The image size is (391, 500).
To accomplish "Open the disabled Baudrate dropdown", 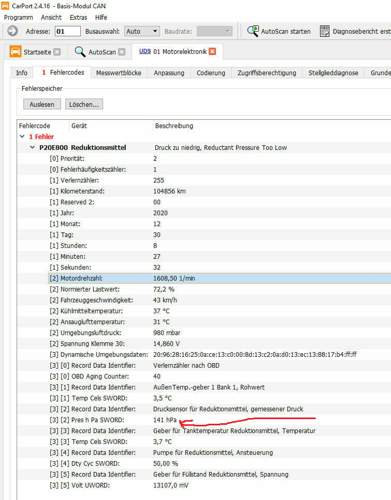I will [214, 31].
